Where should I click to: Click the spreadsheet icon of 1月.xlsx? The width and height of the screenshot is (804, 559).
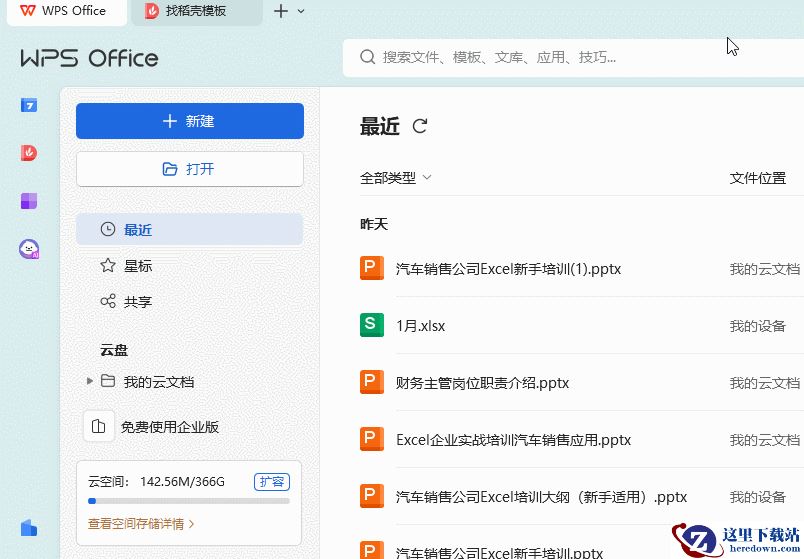(372, 325)
